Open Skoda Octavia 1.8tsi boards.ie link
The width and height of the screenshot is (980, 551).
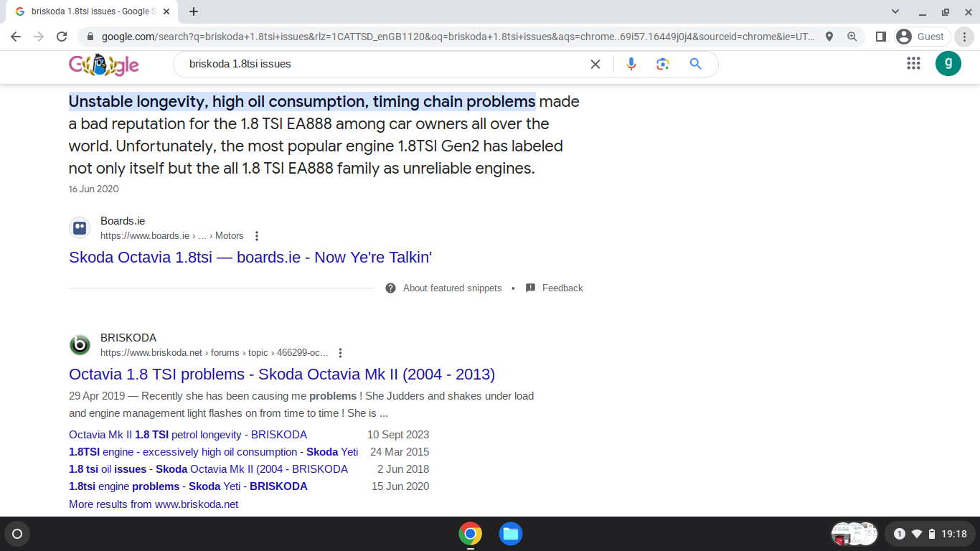(250, 258)
